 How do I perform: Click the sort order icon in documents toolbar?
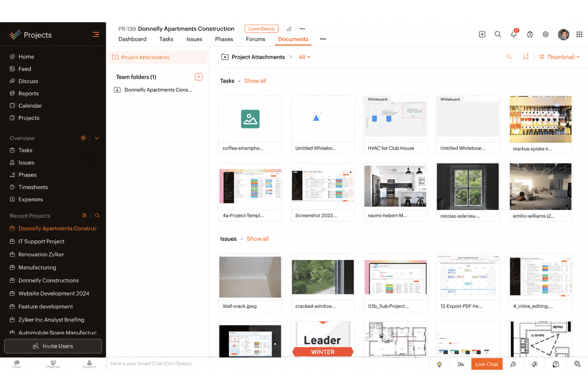point(526,57)
